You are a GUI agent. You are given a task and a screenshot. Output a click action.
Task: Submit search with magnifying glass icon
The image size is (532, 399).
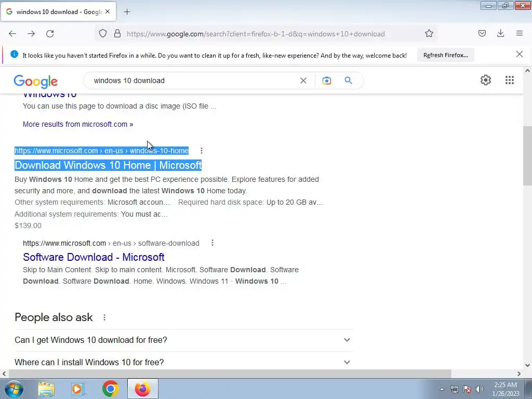click(x=349, y=81)
